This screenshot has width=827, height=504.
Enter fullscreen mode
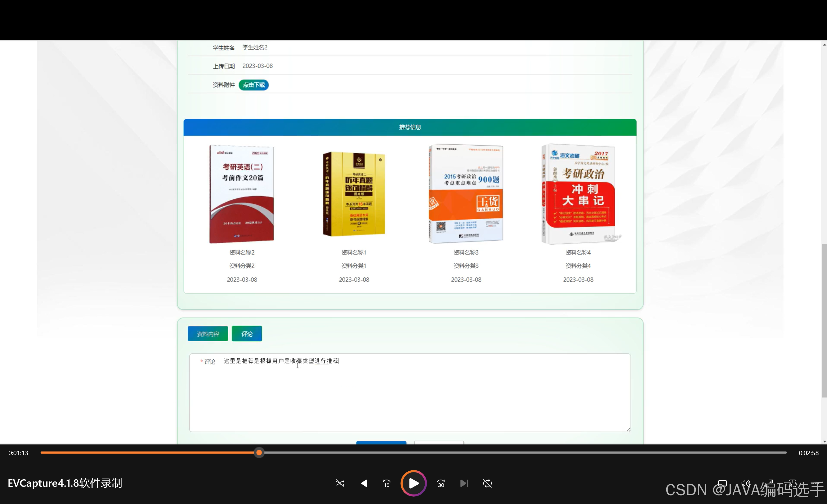point(769,483)
